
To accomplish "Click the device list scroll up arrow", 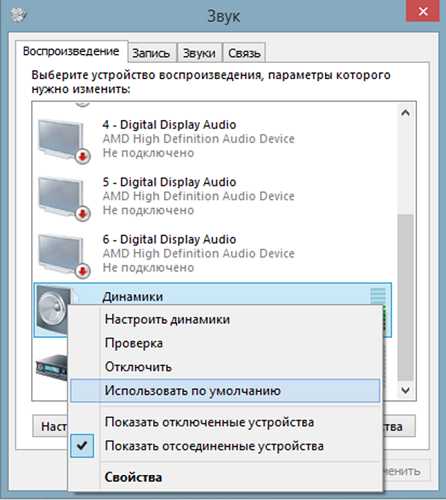I will pos(405,113).
